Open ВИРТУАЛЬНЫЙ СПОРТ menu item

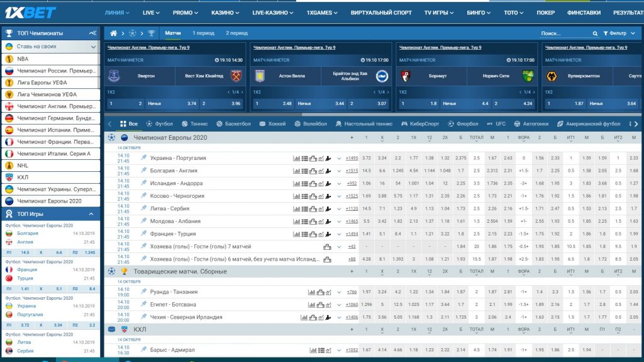point(381,13)
